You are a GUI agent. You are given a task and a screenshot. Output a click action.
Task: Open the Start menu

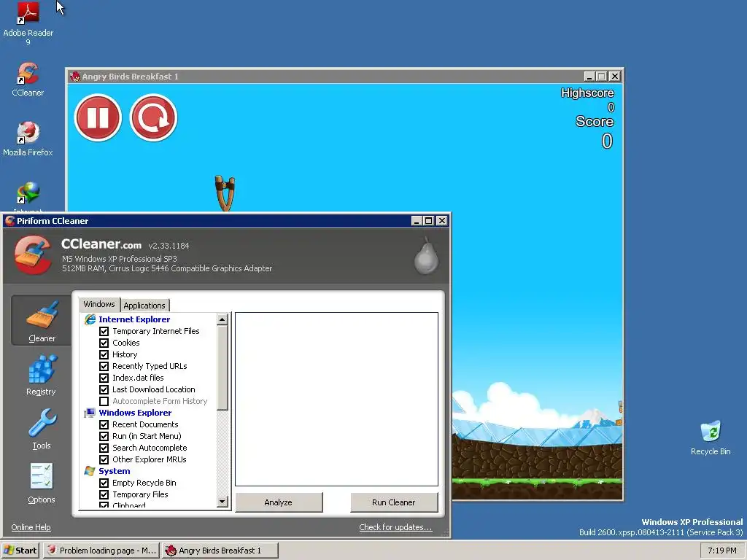point(20,551)
